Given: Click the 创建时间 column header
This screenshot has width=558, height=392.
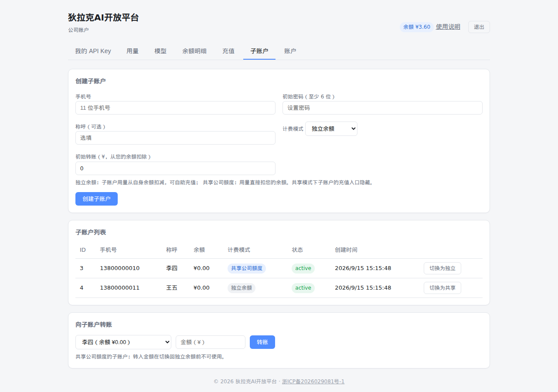Looking at the screenshot, I should click(x=346, y=250).
